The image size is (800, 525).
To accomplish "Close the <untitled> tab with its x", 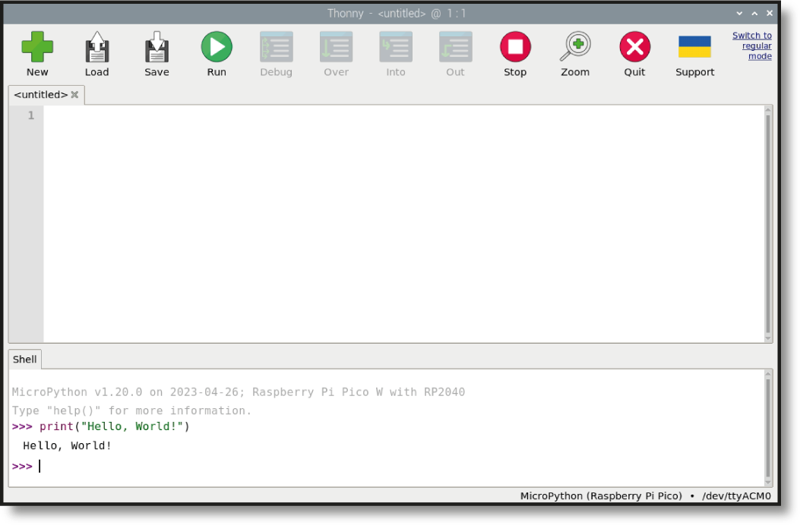I will (74, 95).
